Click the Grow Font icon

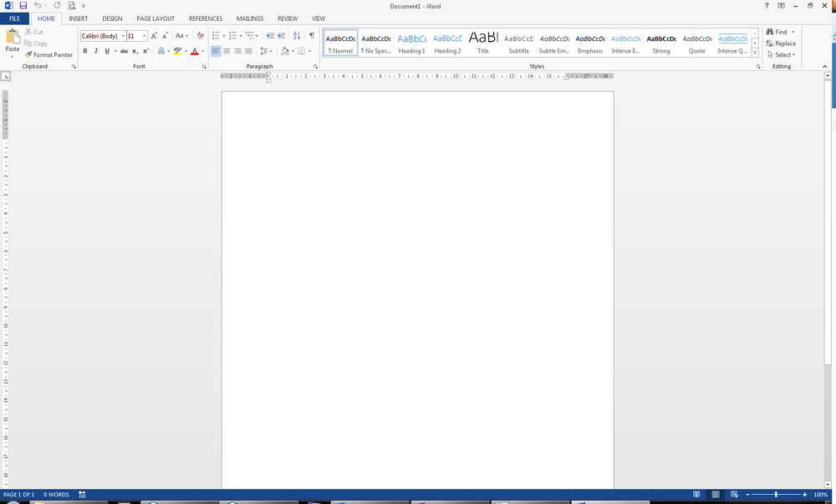[154, 36]
